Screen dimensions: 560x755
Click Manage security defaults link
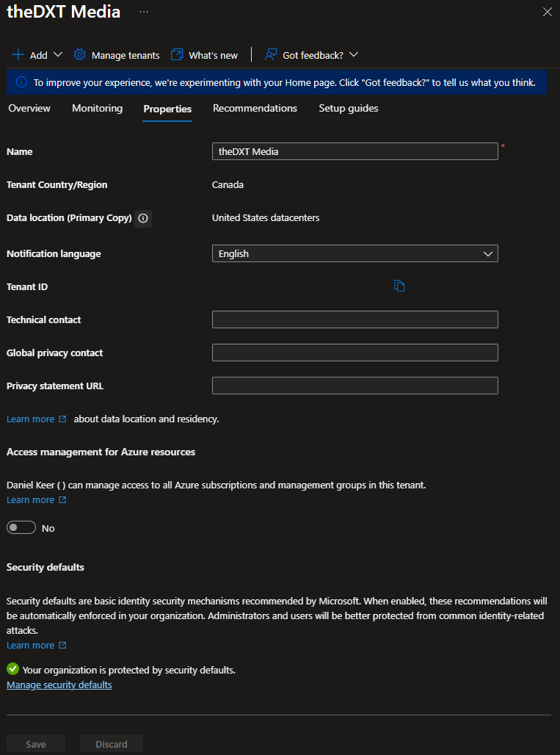(59, 684)
